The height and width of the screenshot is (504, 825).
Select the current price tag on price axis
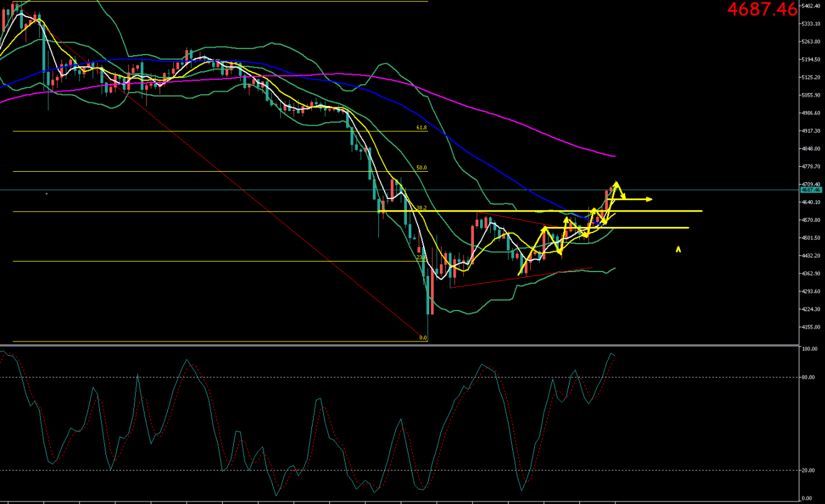tap(809, 190)
